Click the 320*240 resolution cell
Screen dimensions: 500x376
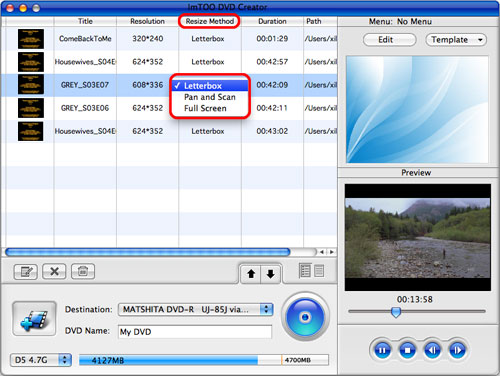147,39
